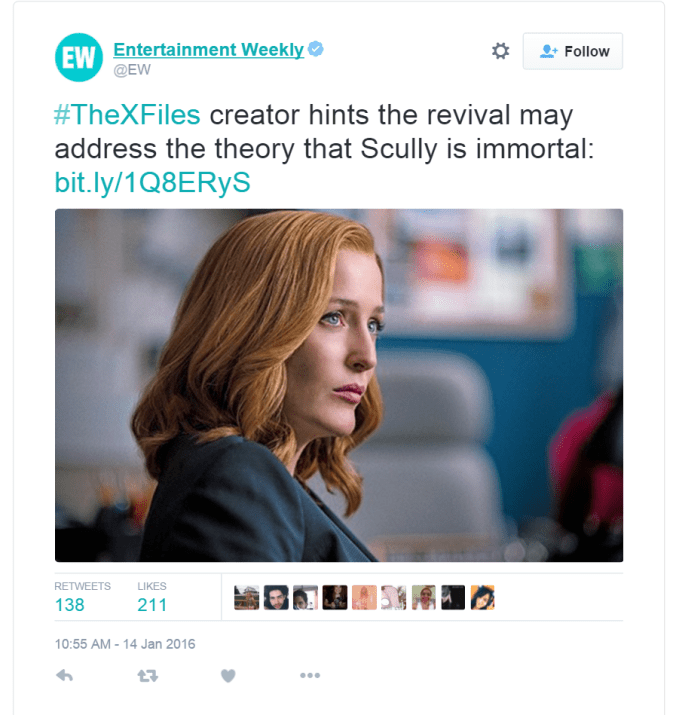Click the black liker avatar thumbnail

[x=453, y=597]
